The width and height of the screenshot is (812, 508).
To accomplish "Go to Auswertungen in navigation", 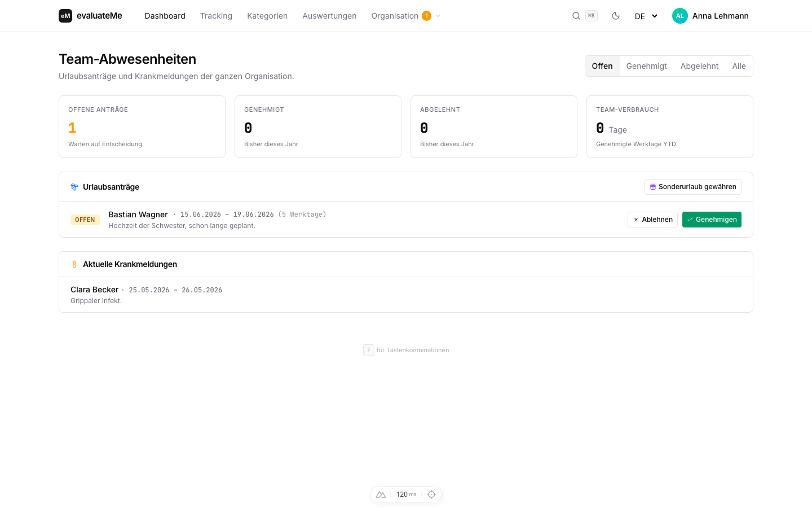I will pyautogui.click(x=329, y=16).
